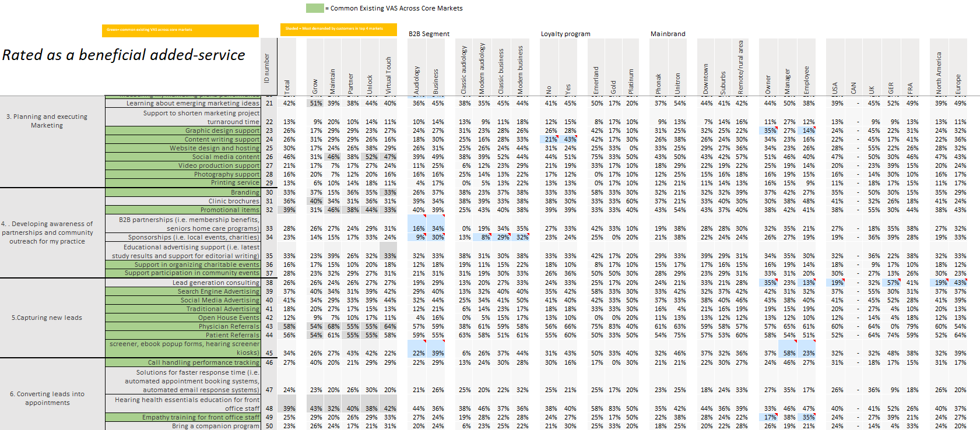The width and height of the screenshot is (980, 430).
Task: Click the 'Mainbrand' group label
Action: coord(668,34)
